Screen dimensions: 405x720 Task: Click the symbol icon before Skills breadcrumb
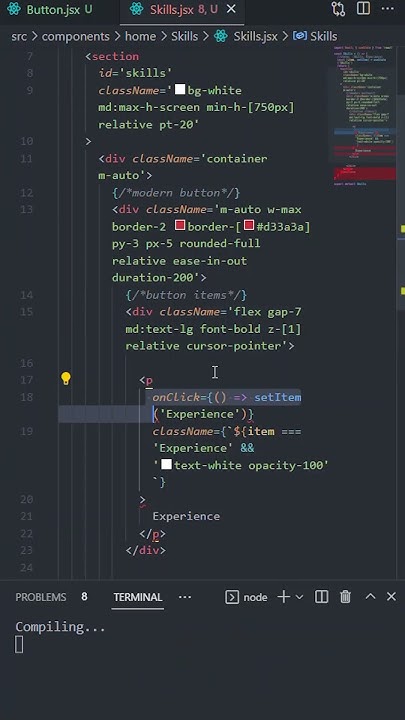[x=300, y=36]
